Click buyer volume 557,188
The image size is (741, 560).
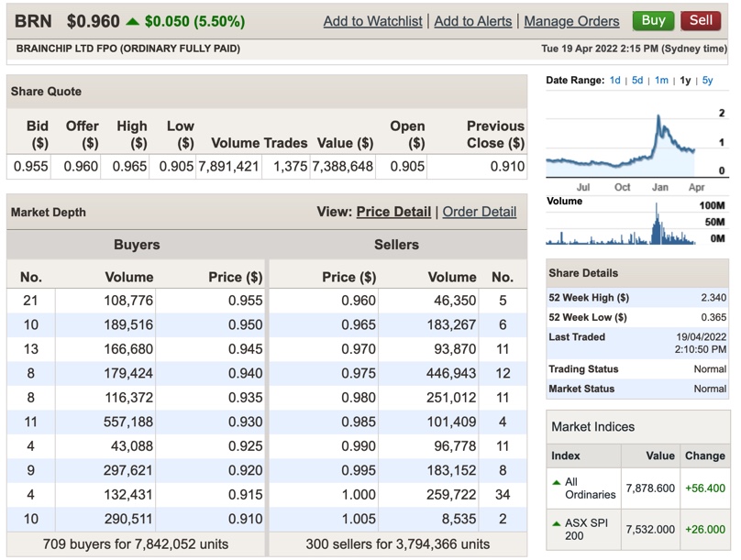click(x=128, y=422)
